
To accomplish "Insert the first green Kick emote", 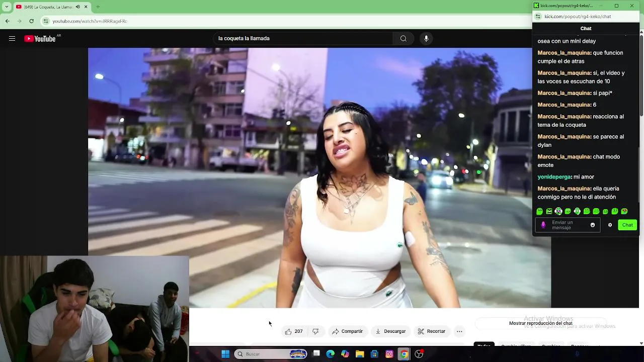I will pos(540,211).
